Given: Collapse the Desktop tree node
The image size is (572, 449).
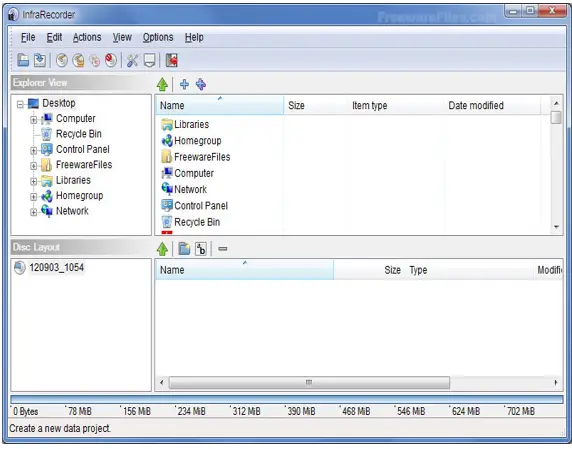Looking at the screenshot, I should tap(20, 104).
